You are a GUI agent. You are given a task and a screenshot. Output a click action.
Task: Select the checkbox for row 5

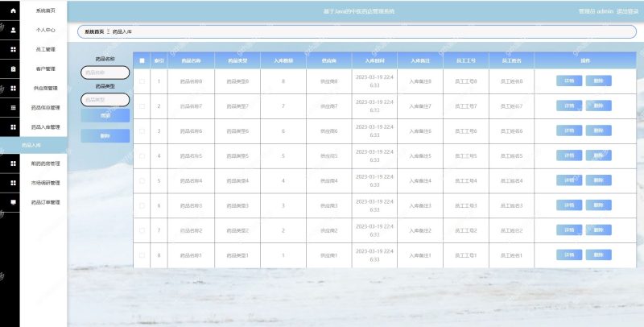[142, 181]
